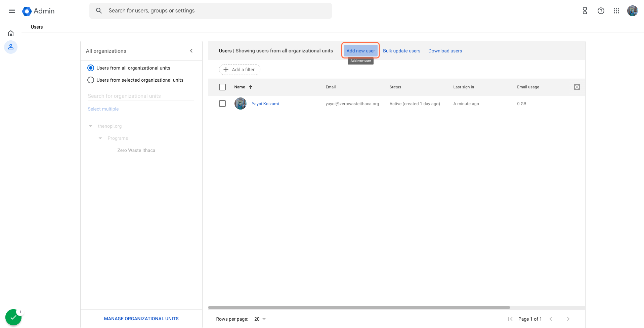Image resolution: width=644 pixels, height=328 pixels.
Task: Check the select-all users checkbox
Action: pyautogui.click(x=222, y=87)
